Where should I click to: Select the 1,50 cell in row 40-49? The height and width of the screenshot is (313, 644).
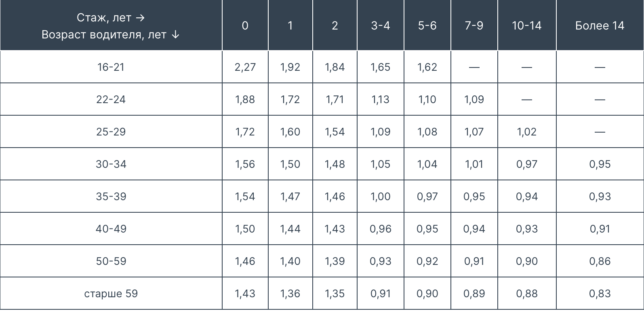tap(245, 229)
